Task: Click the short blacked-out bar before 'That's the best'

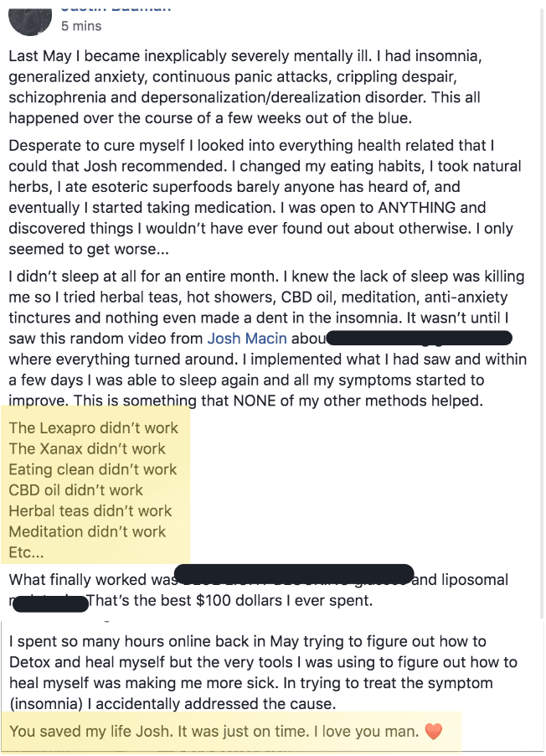Action: pos(50,603)
